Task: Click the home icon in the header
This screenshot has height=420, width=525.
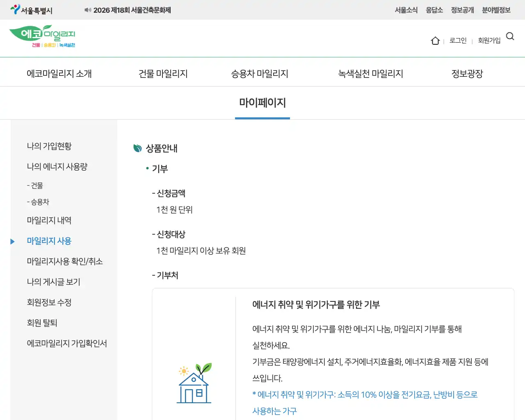Action: [x=435, y=41]
